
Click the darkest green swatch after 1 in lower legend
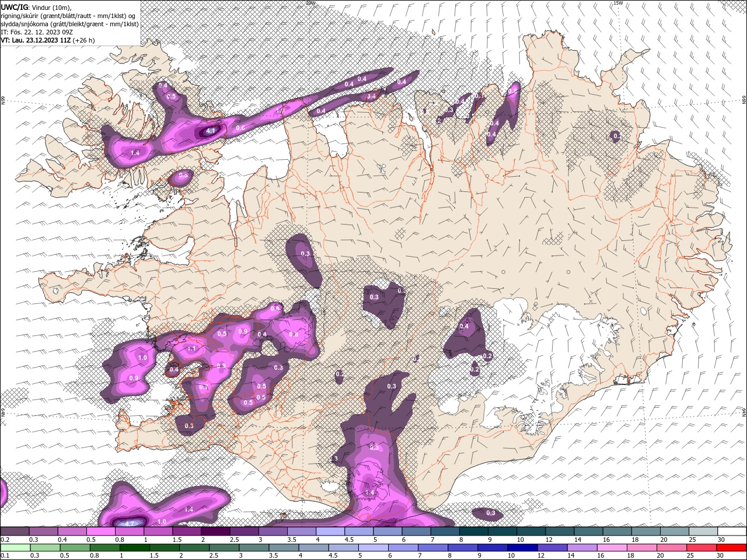point(134,548)
